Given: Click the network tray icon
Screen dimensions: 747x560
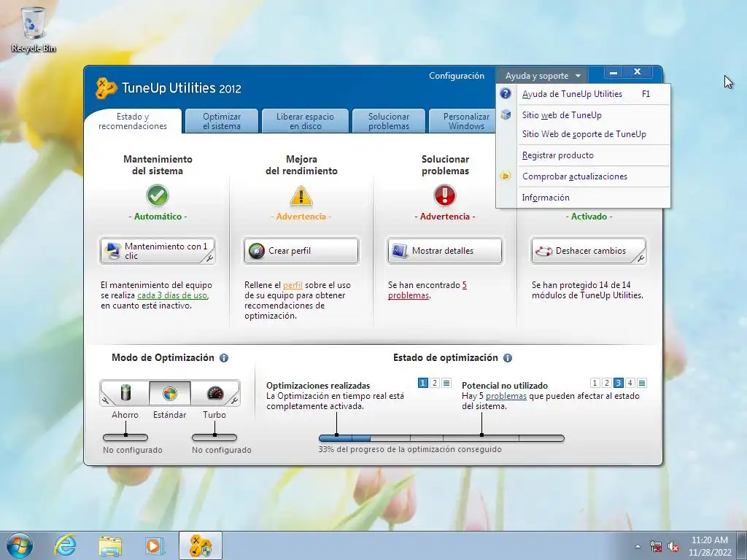Looking at the screenshot, I should pyautogui.click(x=656, y=547).
